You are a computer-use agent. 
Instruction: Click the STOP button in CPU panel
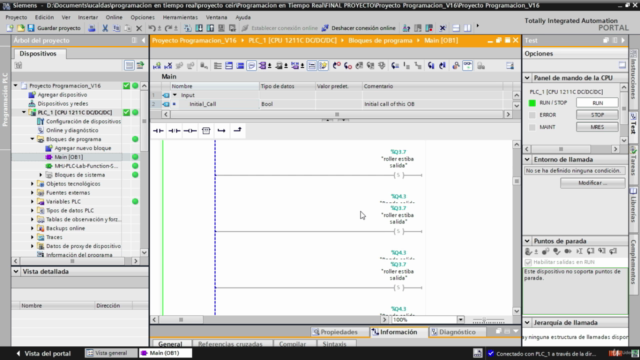597,115
